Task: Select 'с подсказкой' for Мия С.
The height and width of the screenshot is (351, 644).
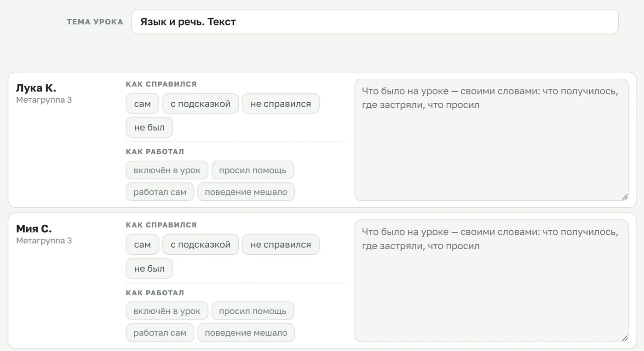Action: tap(201, 245)
